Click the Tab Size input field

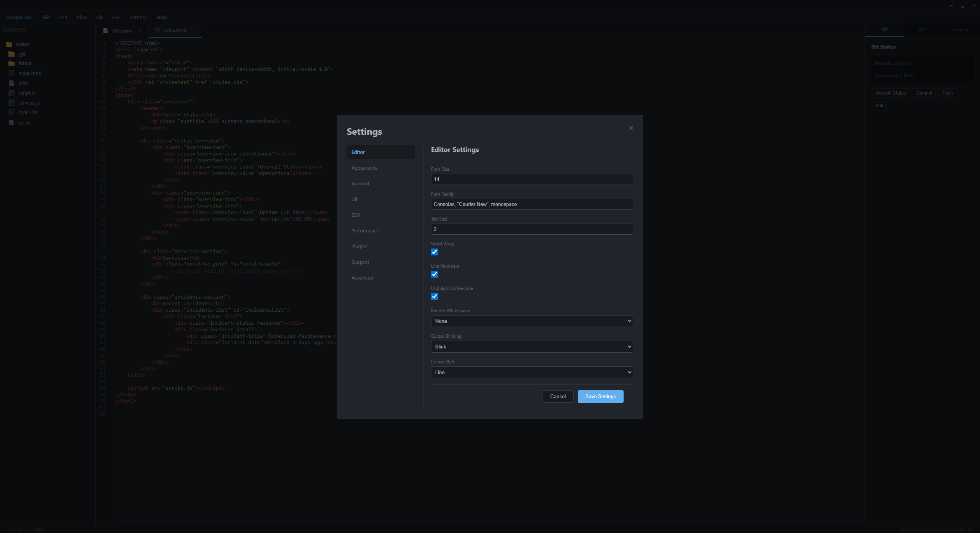pos(531,229)
